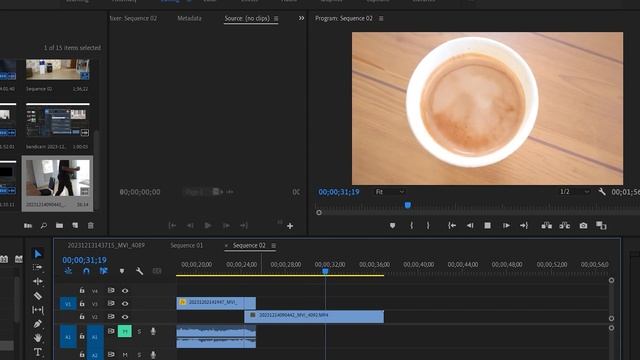This screenshot has height=360, width=640.
Task: Select the Type tool
Action: [38, 352]
